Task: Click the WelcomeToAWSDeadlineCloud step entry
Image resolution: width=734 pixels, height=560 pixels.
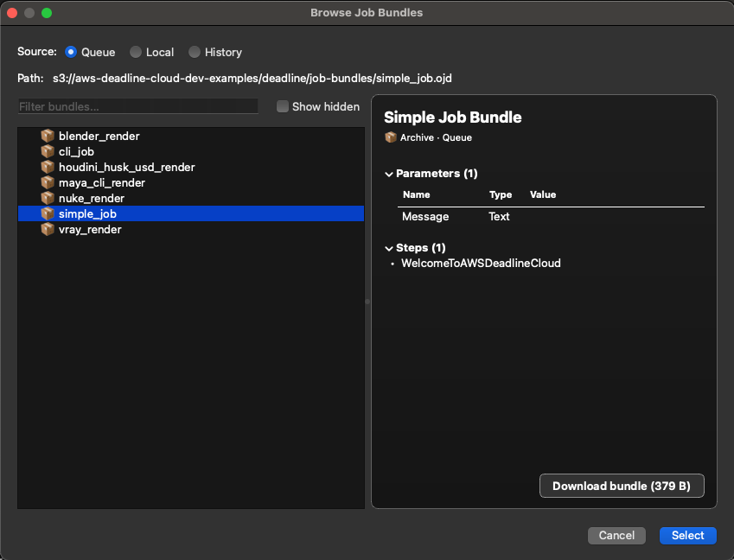Action: pos(481,263)
